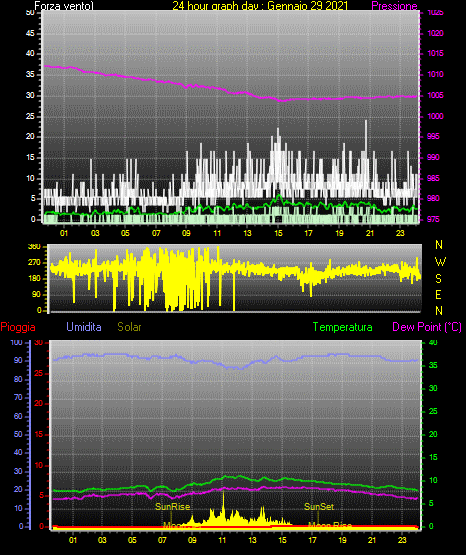The width and height of the screenshot is (466, 555).
Task: Click red rain axis value '25'
Action: point(39,373)
